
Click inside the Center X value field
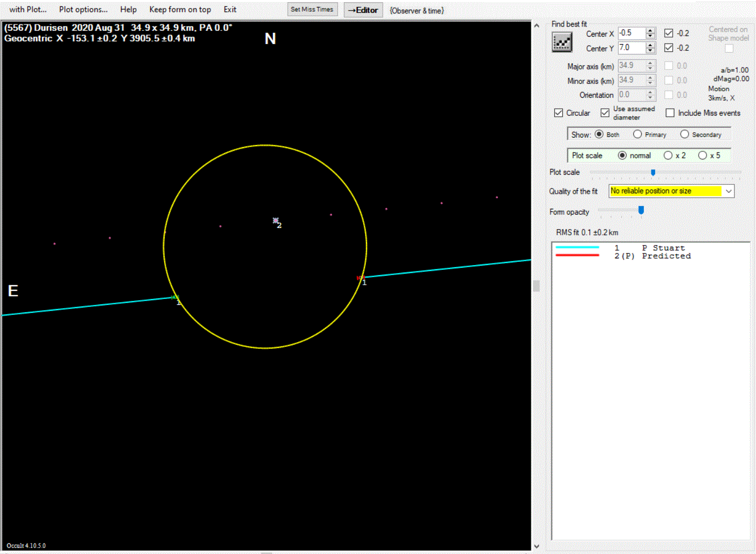631,33
